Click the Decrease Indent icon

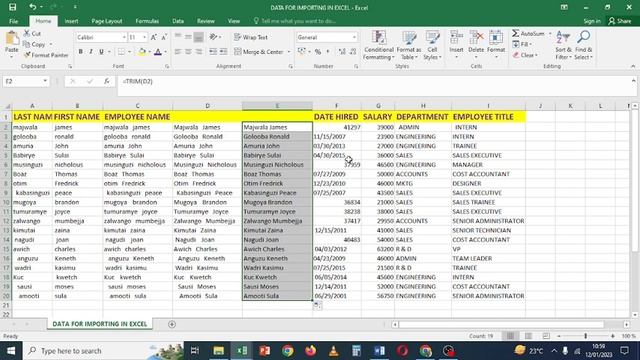tap(213, 52)
